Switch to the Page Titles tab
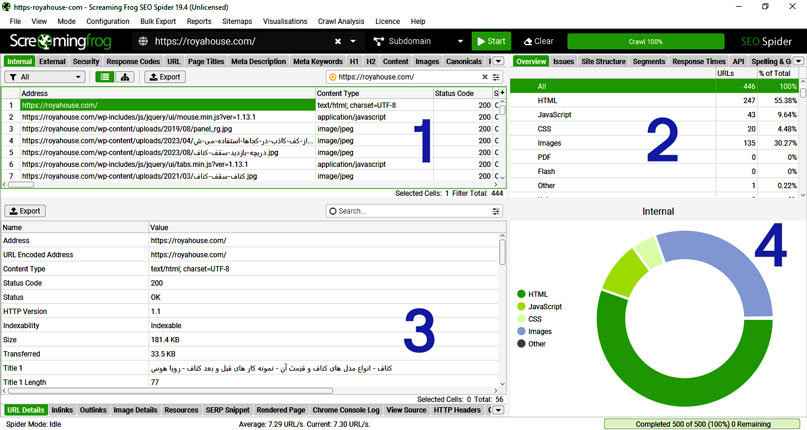The image size is (807, 430). (206, 61)
